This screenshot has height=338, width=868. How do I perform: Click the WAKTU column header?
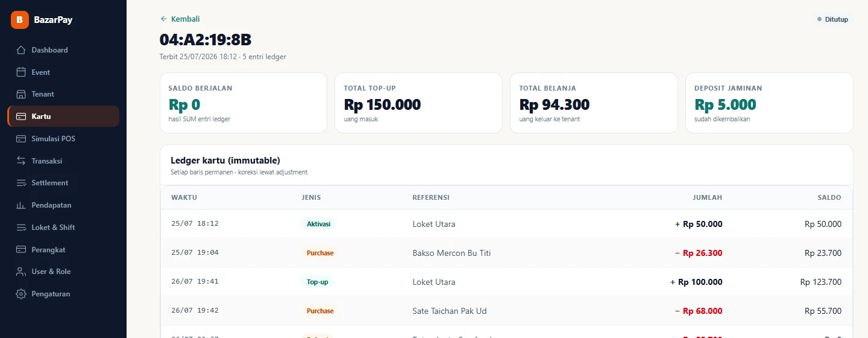pyautogui.click(x=184, y=197)
